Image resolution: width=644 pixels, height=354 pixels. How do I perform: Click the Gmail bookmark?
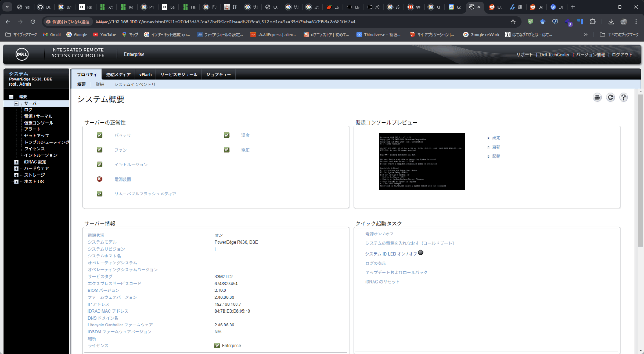point(52,34)
